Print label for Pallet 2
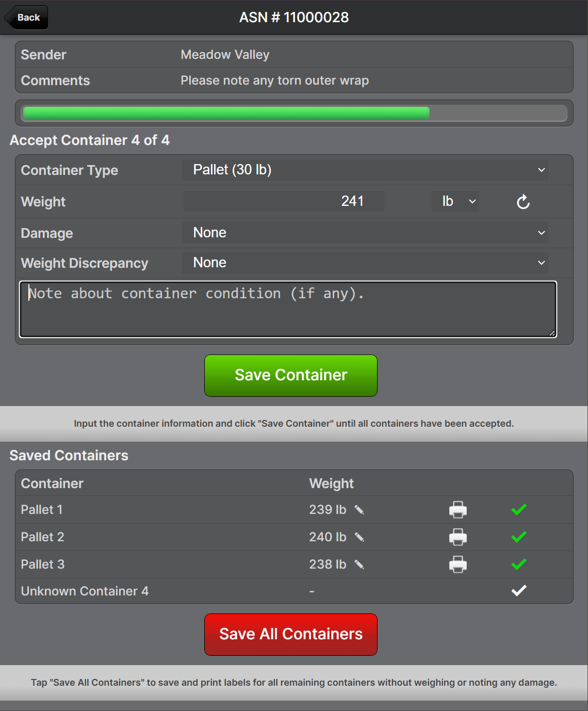The width and height of the screenshot is (588, 711). [458, 537]
